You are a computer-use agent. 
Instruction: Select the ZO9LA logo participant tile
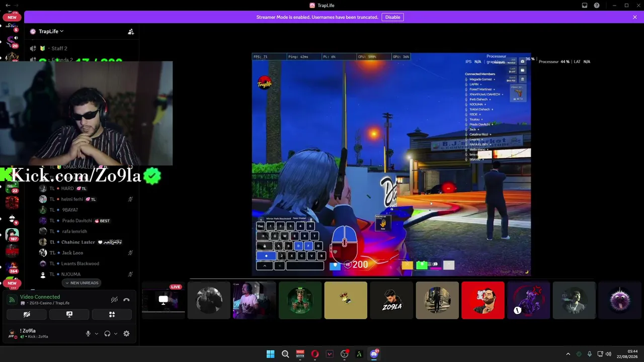tap(391, 301)
